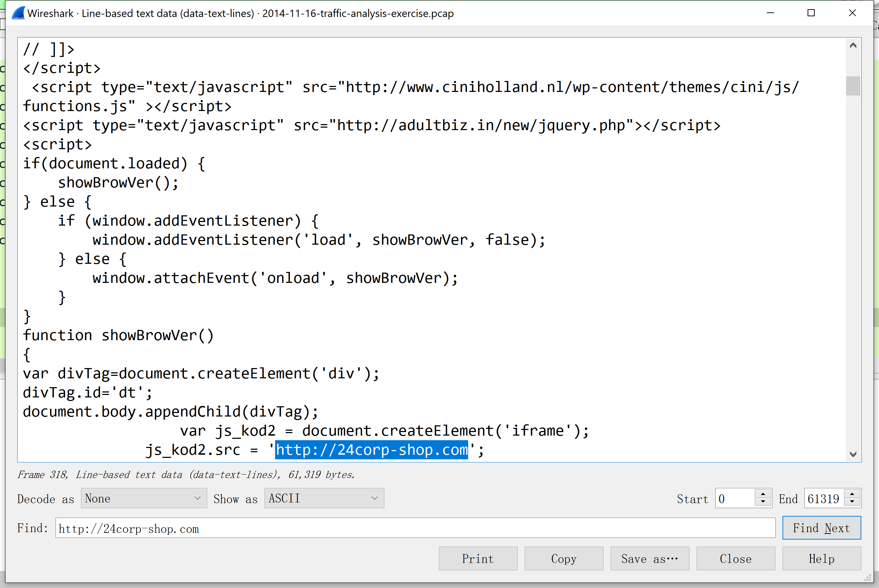The image size is (879, 588).
Task: Click the Frame 318 status text
Action: pyautogui.click(x=186, y=475)
